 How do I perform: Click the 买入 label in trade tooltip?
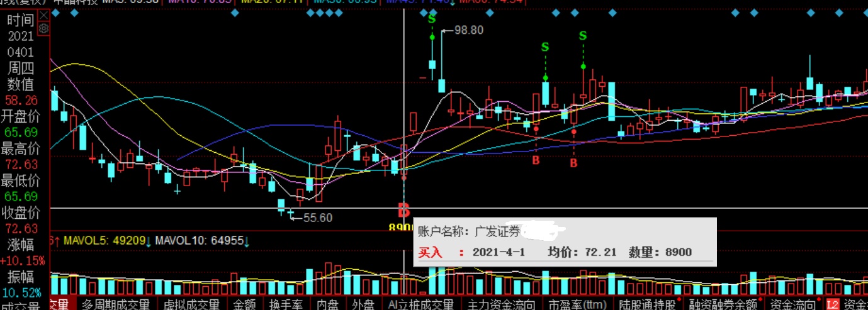point(431,252)
